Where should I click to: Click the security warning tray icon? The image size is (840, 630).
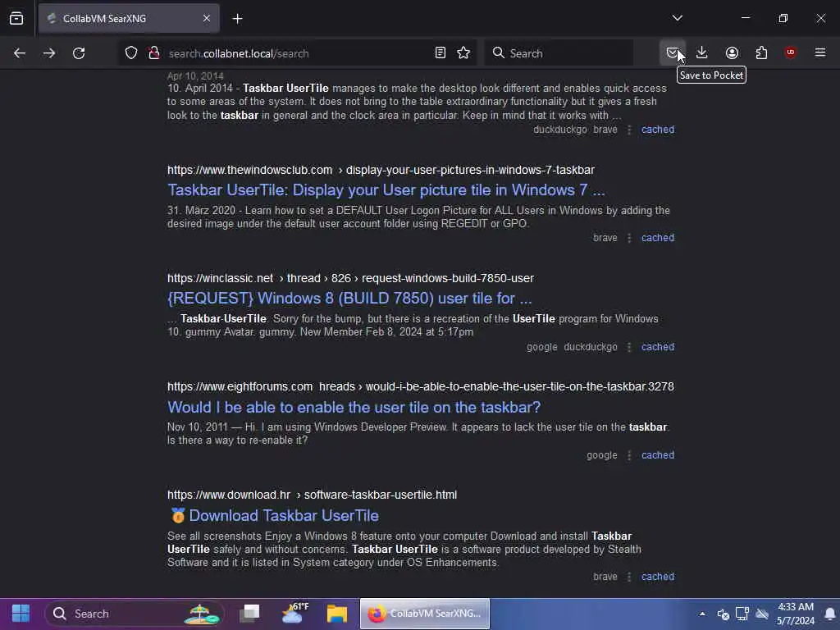(x=723, y=614)
